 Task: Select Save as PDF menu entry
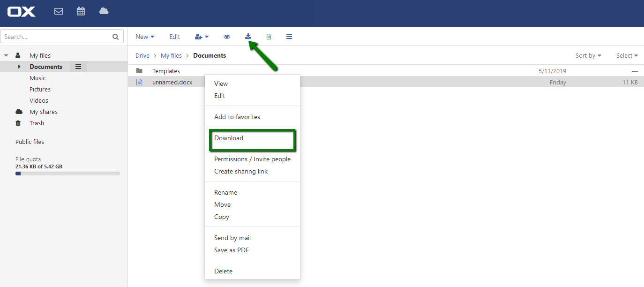tap(232, 250)
